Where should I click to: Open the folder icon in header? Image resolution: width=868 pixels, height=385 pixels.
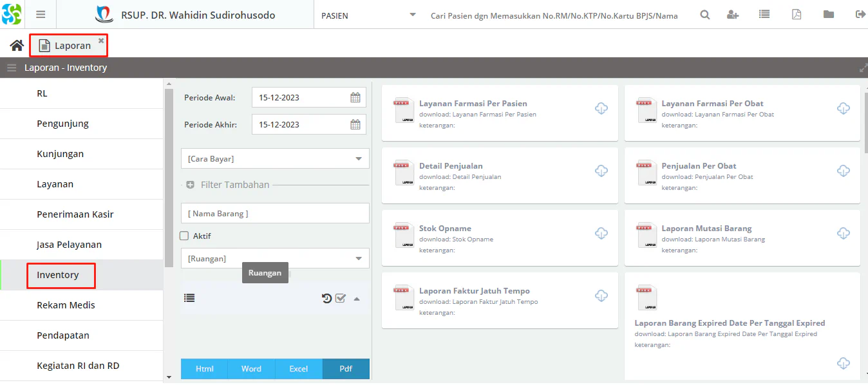(829, 14)
